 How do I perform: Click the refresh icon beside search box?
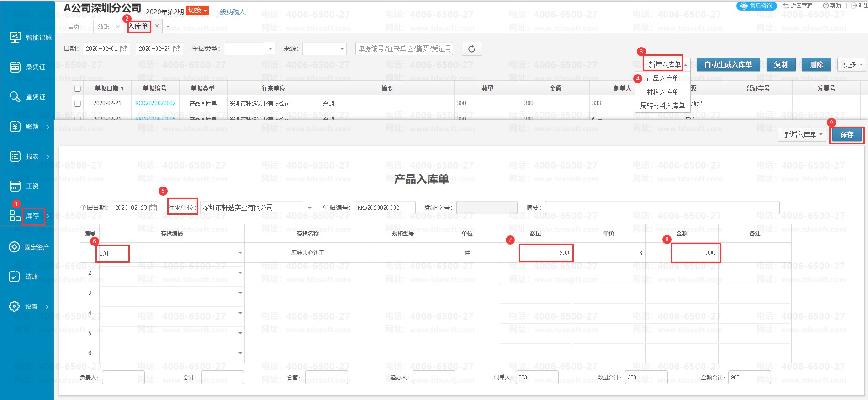pyautogui.click(x=471, y=48)
